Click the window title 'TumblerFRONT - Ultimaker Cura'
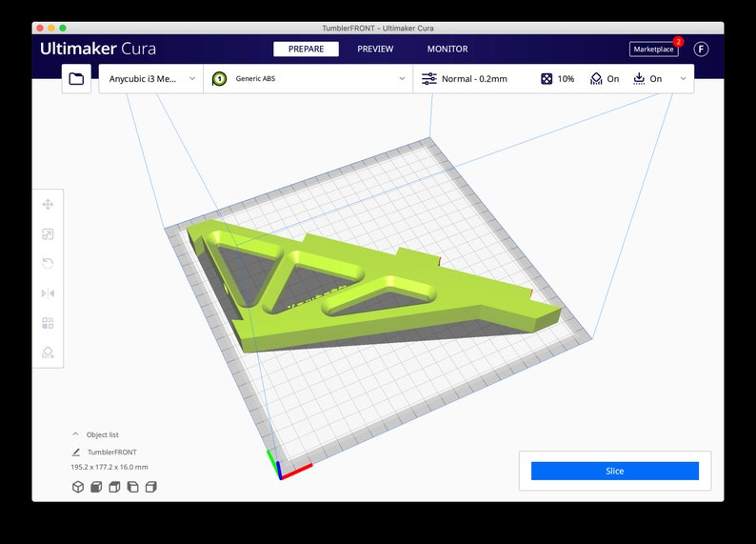 [378, 28]
